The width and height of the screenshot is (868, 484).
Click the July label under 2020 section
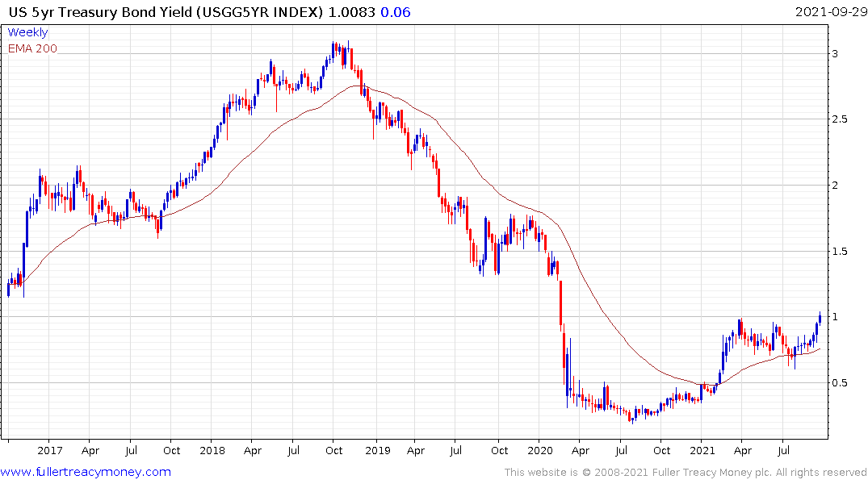coord(621,450)
